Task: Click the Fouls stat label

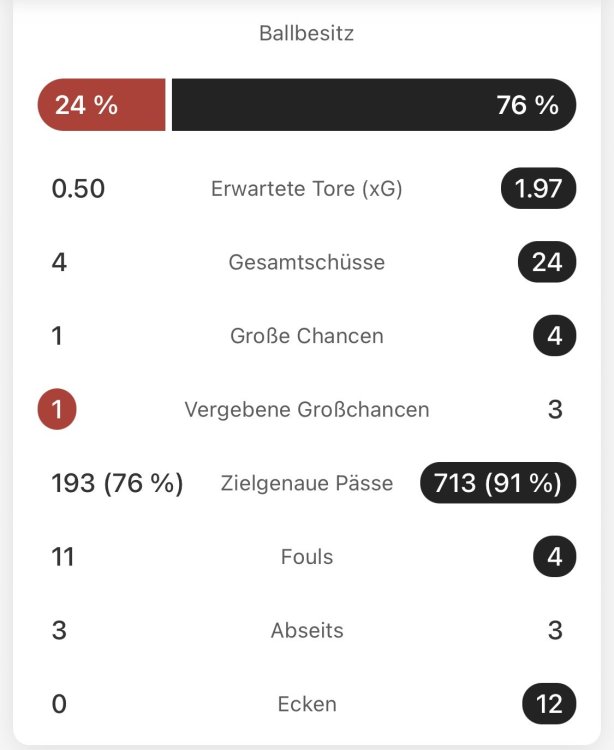Action: point(307,557)
